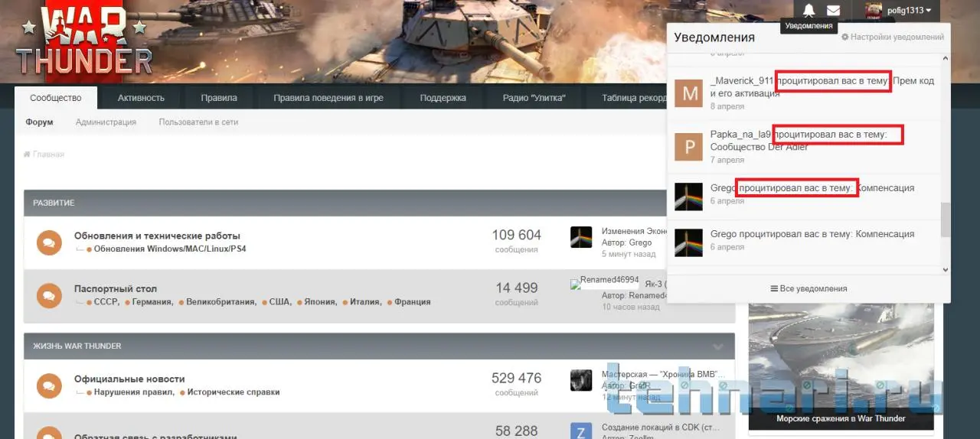This screenshot has width=980, height=439.
Task: Click Все уведомления to view all
Action: [x=808, y=288]
